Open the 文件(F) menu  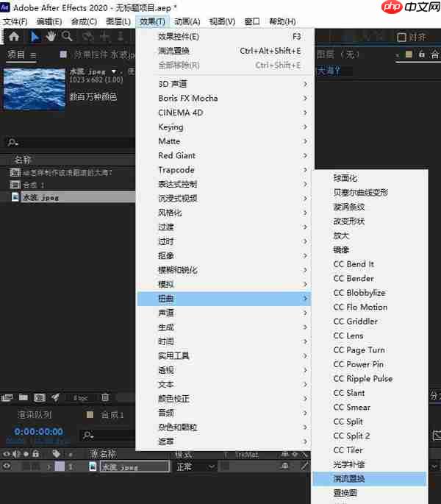click(x=15, y=21)
